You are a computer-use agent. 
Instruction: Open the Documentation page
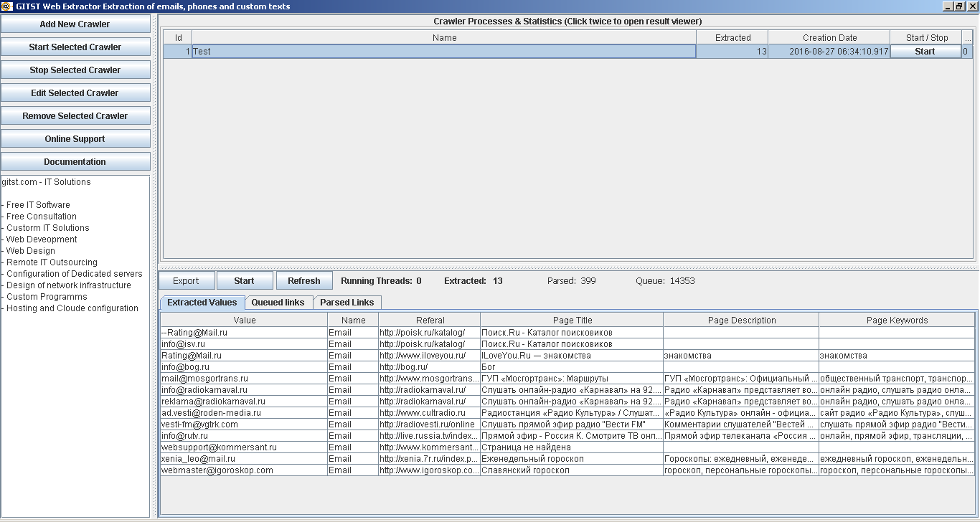click(75, 161)
